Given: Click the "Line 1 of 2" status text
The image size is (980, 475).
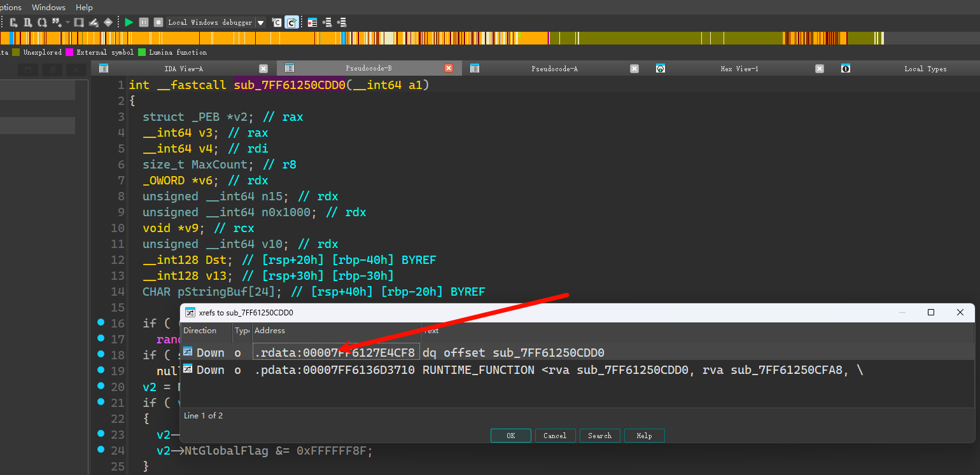Looking at the screenshot, I should (x=204, y=416).
